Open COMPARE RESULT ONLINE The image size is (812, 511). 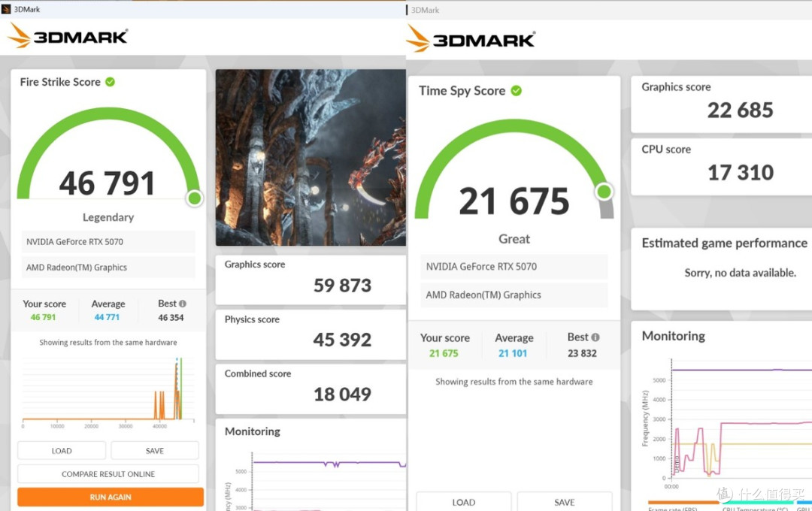(x=108, y=473)
